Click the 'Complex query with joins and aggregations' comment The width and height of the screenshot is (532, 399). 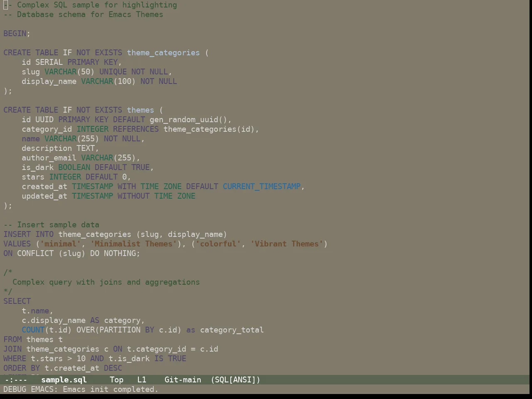106,282
